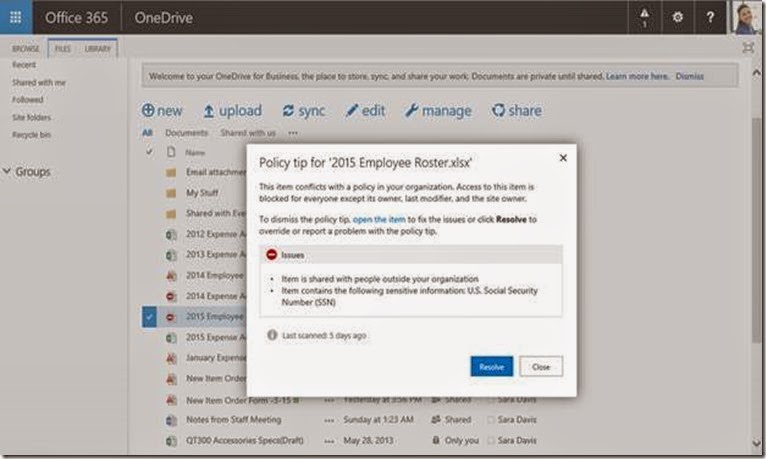Uncheck the 2015 Employee row checkbox
Viewport: 766px width, 459px height.
(x=149, y=317)
